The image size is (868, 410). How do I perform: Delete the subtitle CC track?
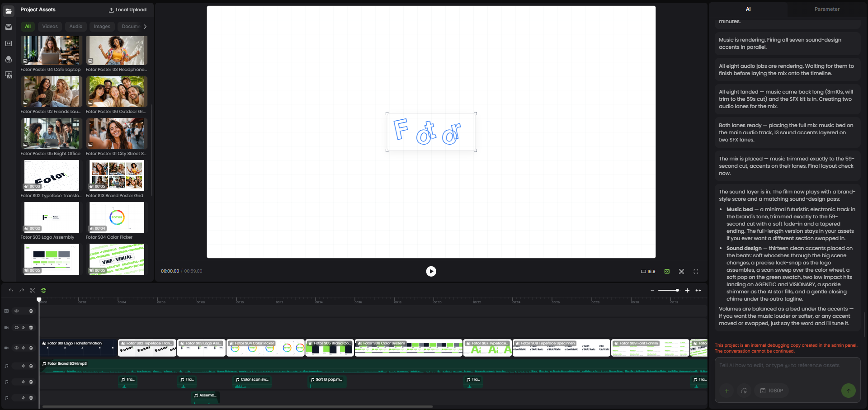pos(31,311)
